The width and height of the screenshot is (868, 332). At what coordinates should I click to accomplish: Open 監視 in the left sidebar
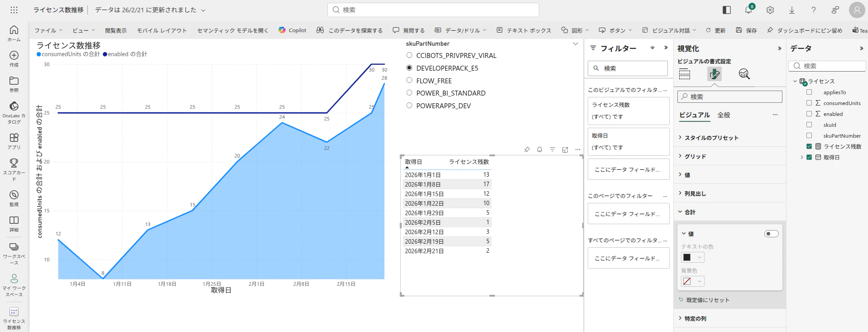[x=14, y=198]
